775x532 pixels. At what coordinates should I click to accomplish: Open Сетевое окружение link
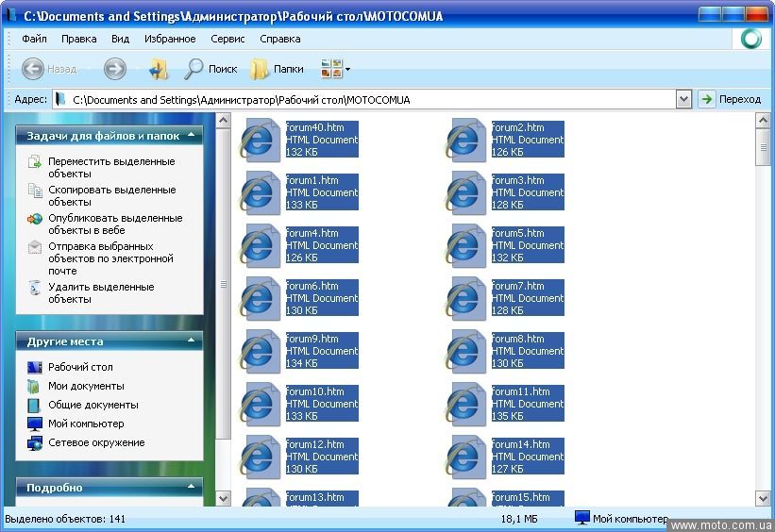click(96, 442)
